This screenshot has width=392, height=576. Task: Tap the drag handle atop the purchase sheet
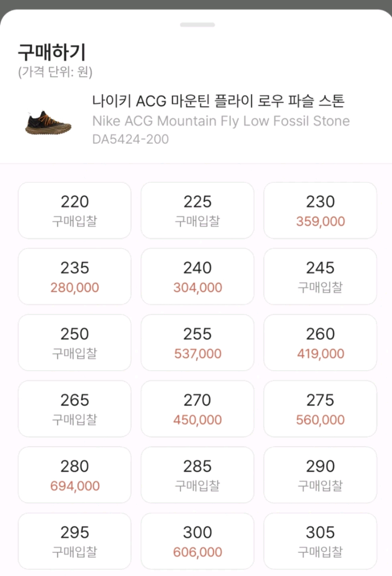[196, 24]
